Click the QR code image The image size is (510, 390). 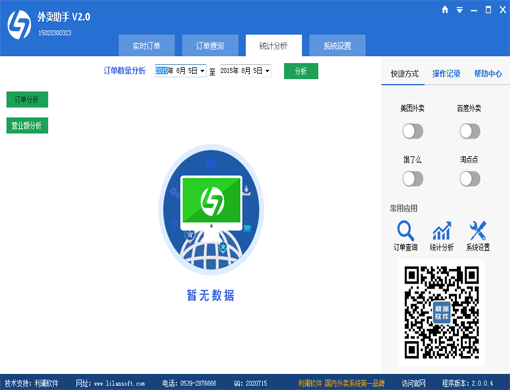tap(442, 312)
